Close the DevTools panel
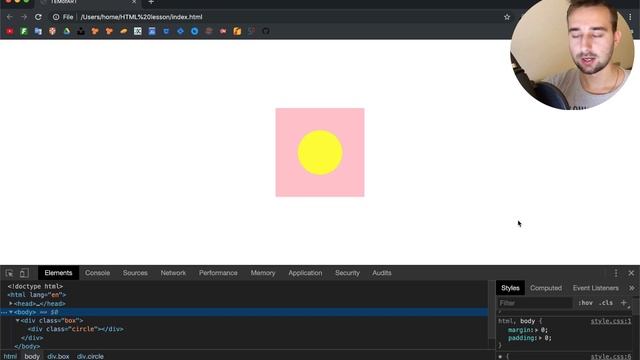 [x=631, y=273]
